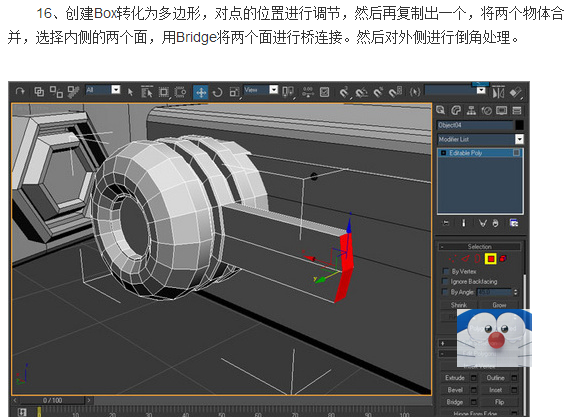
Task: Select Polygon sub-object level
Action: tap(491, 258)
